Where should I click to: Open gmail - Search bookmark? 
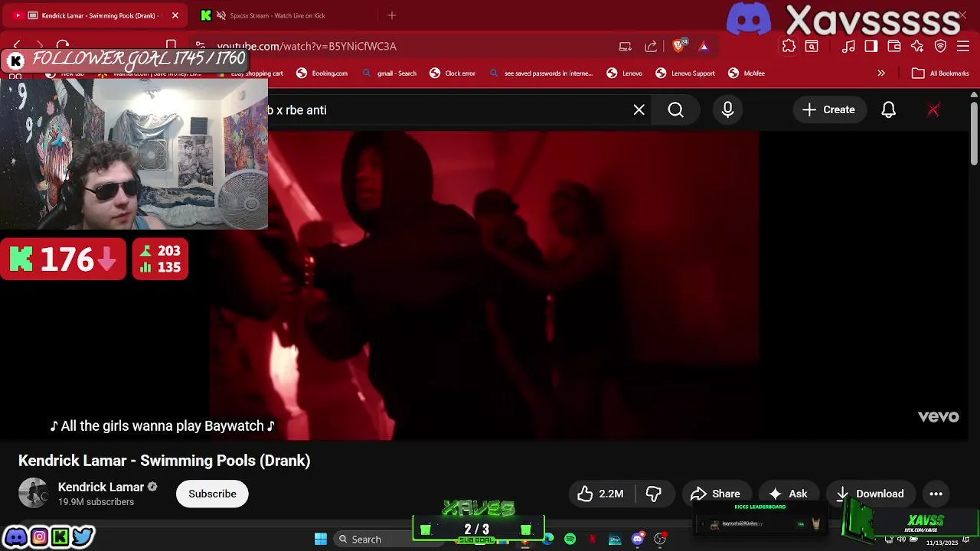coord(389,73)
